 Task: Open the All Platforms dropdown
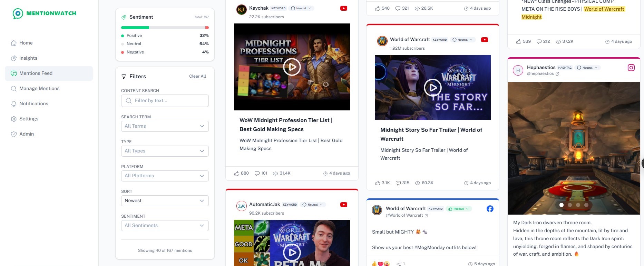coord(165,176)
